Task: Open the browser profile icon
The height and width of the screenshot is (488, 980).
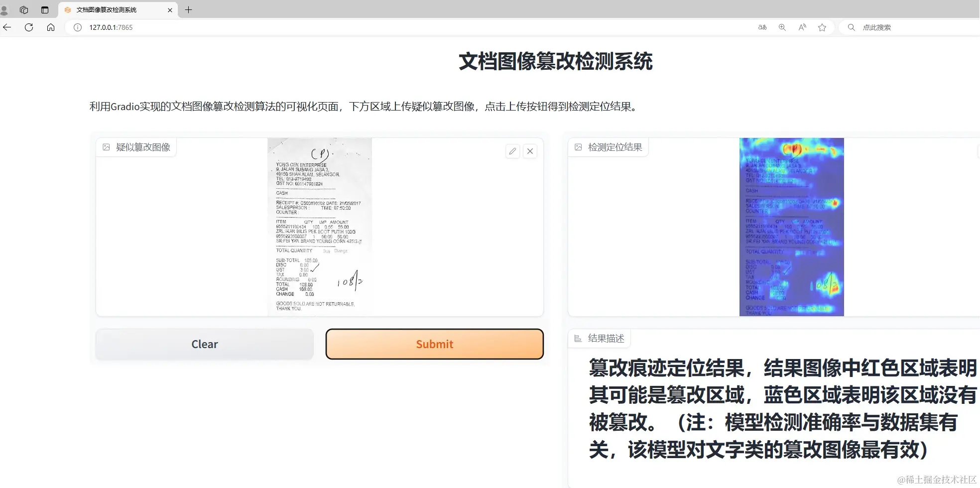Action: (x=4, y=10)
